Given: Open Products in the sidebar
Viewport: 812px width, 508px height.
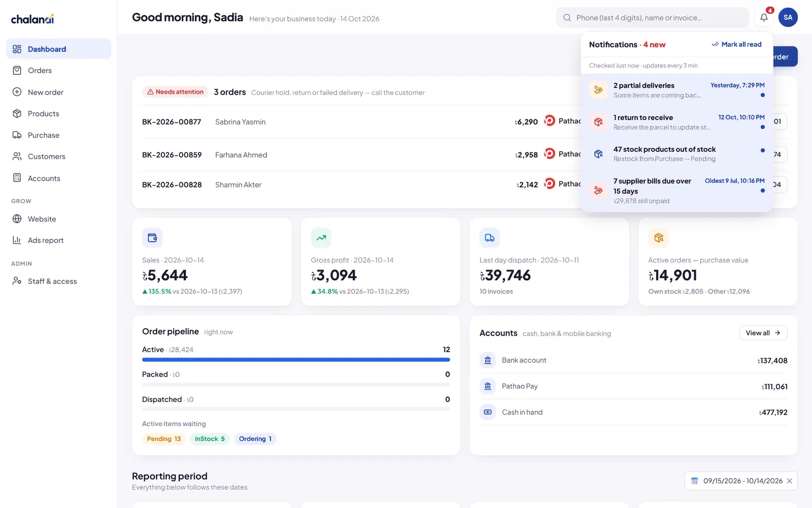Looking at the screenshot, I should tap(59, 114).
